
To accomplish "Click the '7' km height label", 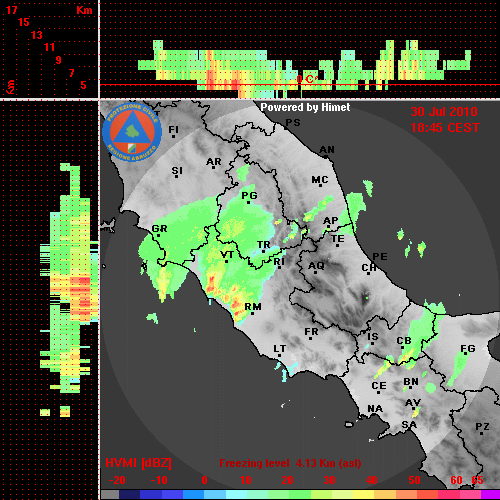I will (71, 73).
